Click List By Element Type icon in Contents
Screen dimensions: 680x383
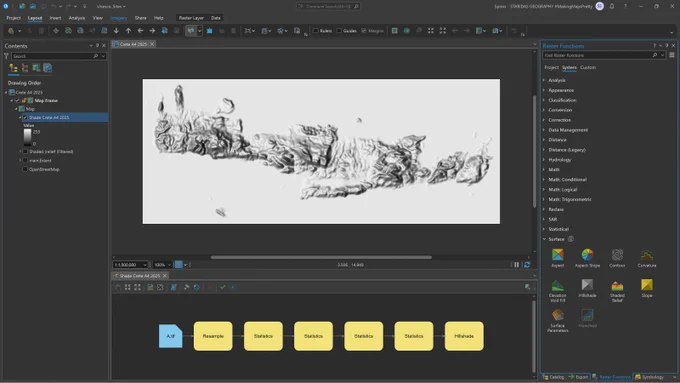[25, 68]
